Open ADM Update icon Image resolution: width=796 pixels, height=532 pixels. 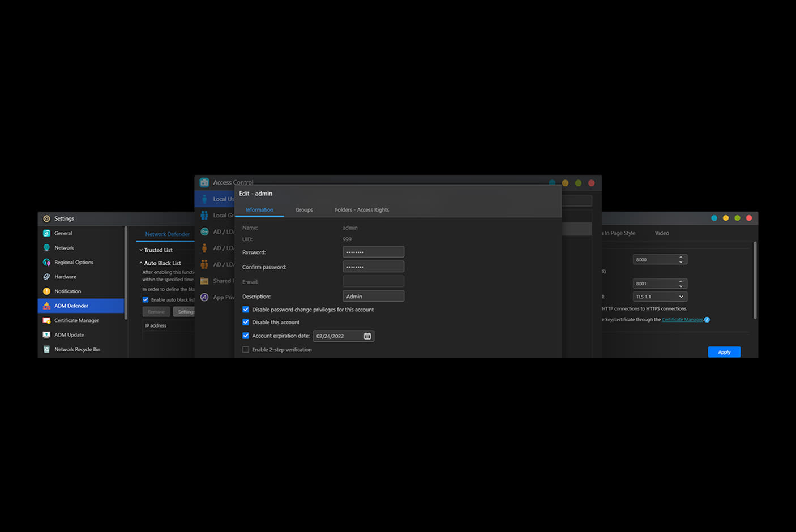[x=46, y=335]
